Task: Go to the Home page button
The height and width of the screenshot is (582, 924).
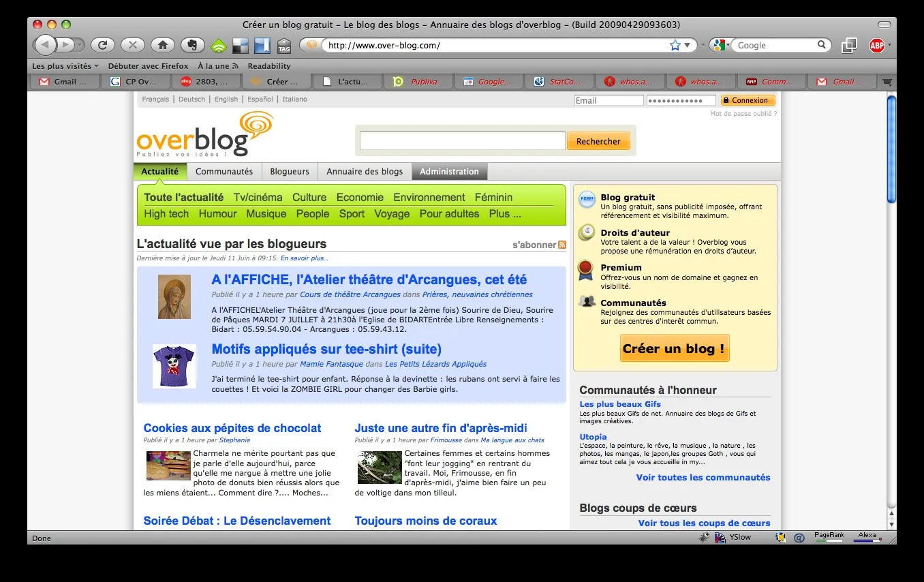Action: point(162,45)
